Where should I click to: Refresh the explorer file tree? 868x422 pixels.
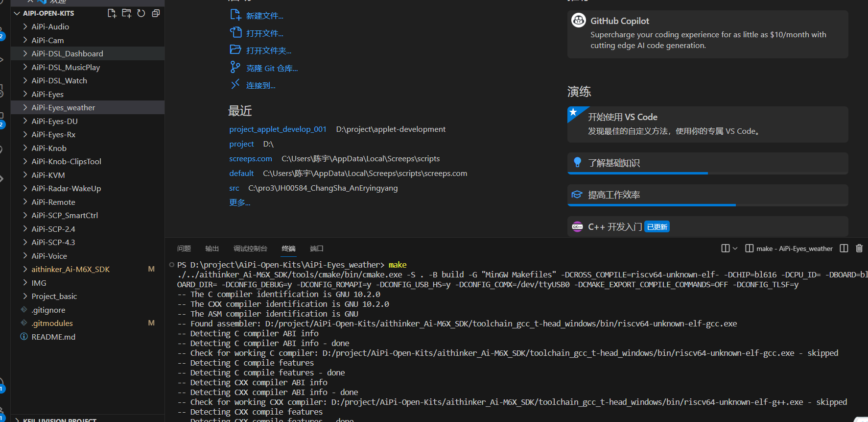pos(141,13)
